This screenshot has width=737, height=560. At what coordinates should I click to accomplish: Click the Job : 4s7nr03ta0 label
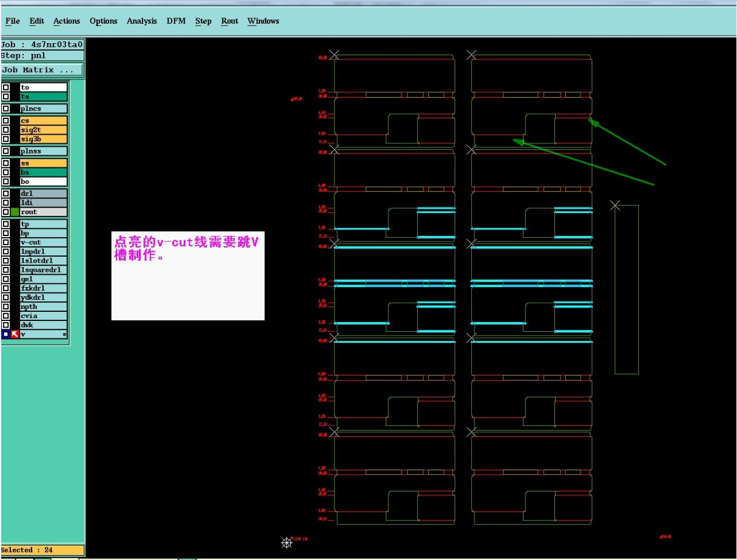click(42, 44)
